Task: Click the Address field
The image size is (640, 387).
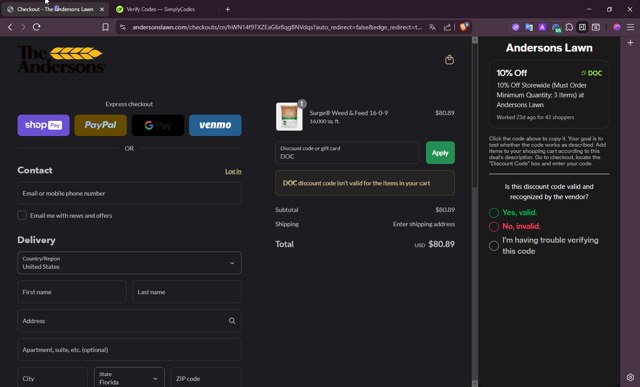Action: tap(129, 321)
